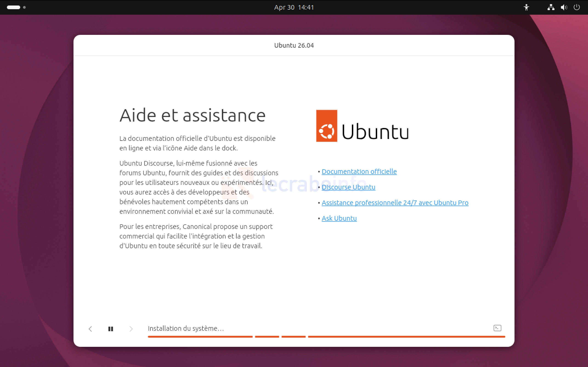Pause the installer slideshow
Screen dimensions: 588x367
pos(110,329)
